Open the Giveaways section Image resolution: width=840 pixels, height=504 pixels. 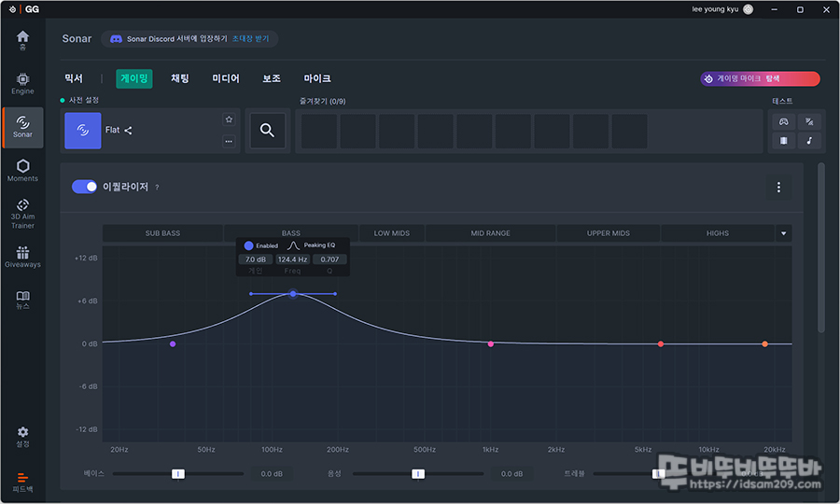22,257
